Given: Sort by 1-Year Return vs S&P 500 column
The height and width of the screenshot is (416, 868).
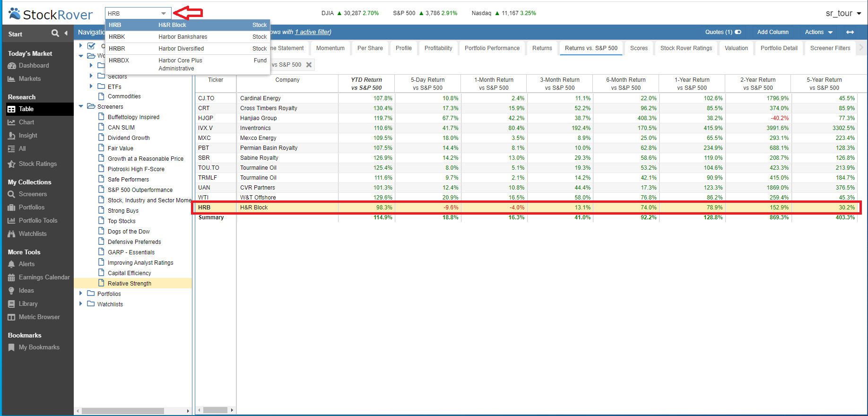Looking at the screenshot, I should (692, 84).
